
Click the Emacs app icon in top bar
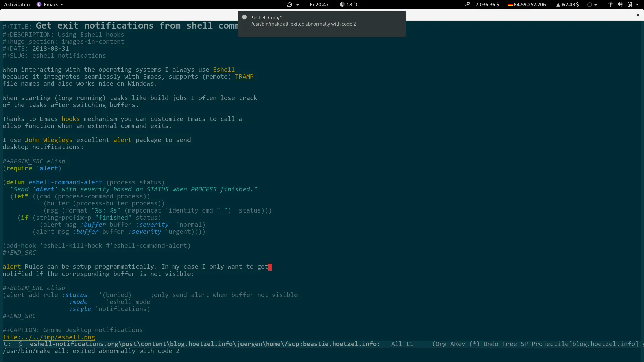click(x=39, y=5)
